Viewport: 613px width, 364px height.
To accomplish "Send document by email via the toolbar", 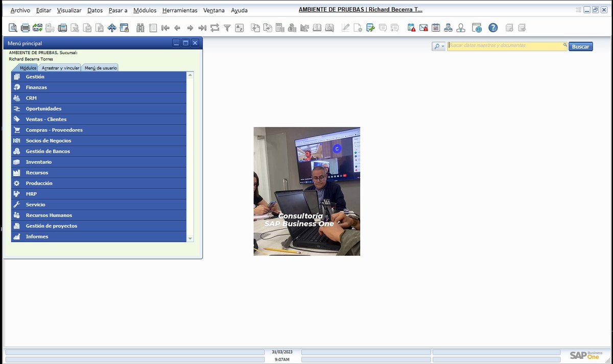I will (x=38, y=28).
